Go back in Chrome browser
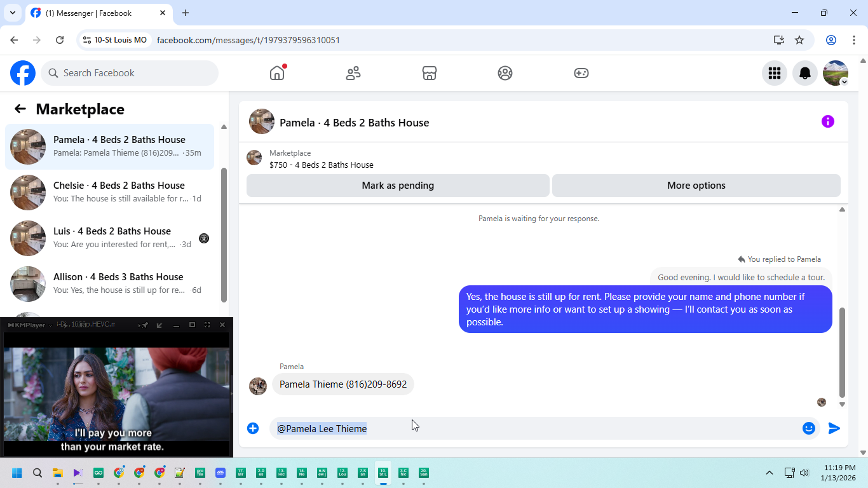The image size is (868, 488). tap(14, 40)
